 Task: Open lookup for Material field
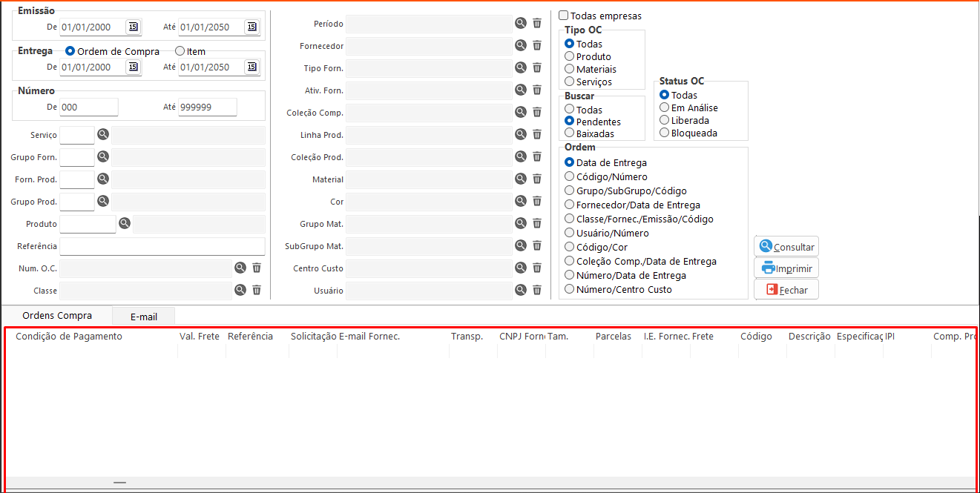coord(521,179)
